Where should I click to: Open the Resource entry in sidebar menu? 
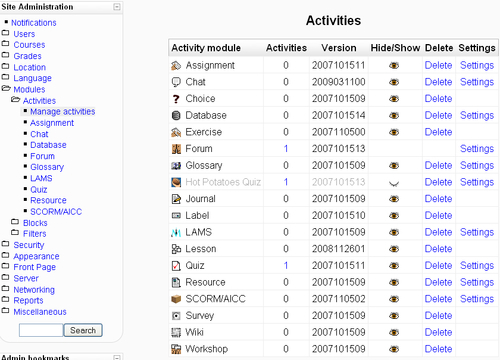(x=48, y=200)
